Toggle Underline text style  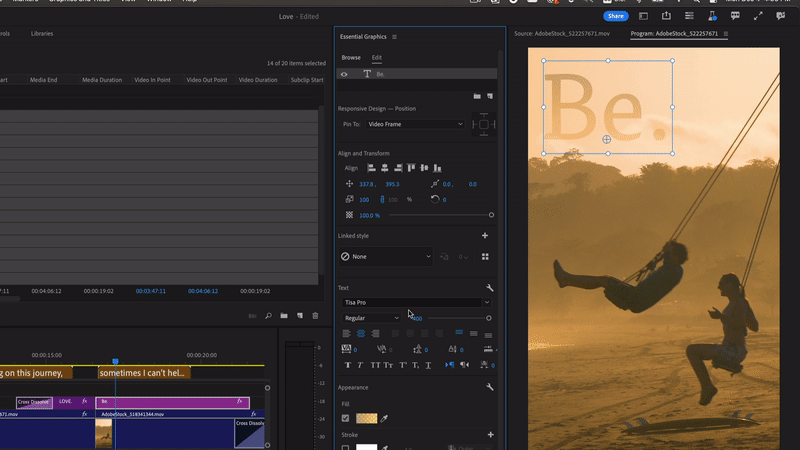tap(428, 365)
